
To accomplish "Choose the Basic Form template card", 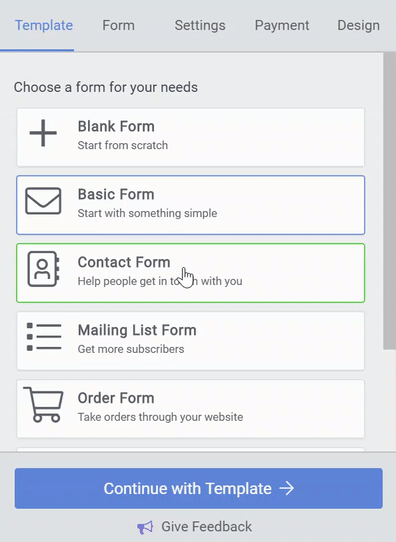I will [x=190, y=205].
